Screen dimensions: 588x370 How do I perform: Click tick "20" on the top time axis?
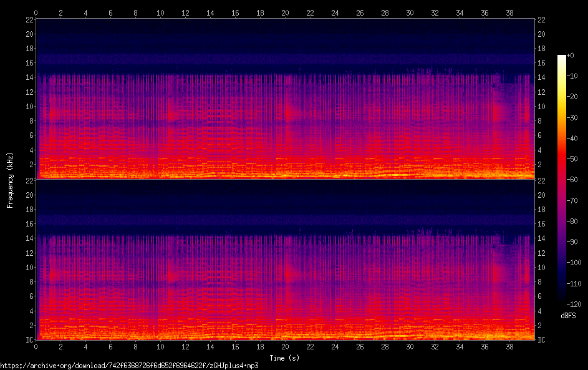285,12
